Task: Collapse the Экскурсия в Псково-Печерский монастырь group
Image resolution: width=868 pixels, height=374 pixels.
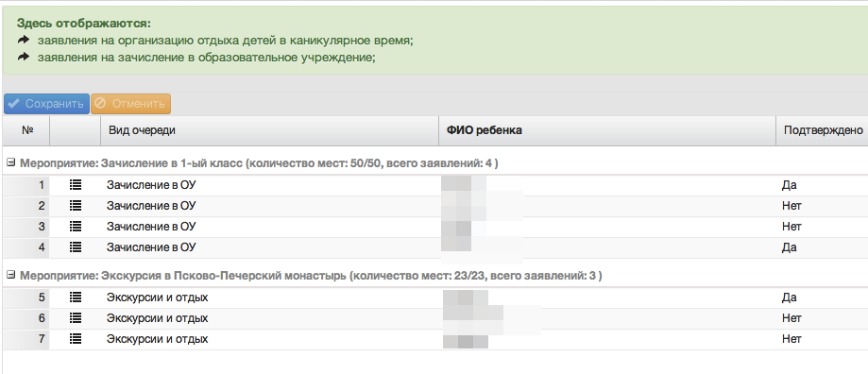Action: pyautogui.click(x=10, y=275)
